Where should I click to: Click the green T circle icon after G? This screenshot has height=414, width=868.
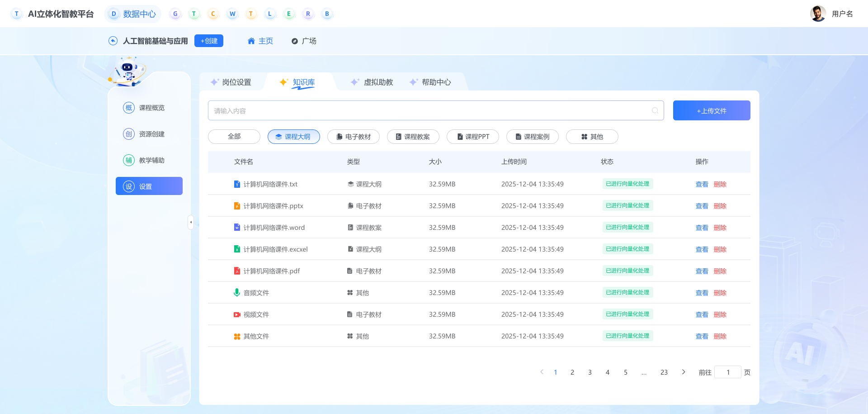(x=194, y=14)
